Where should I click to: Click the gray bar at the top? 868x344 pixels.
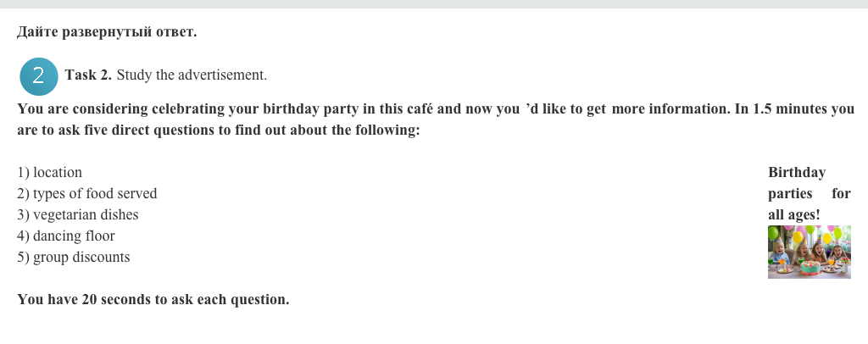(x=434, y=4)
